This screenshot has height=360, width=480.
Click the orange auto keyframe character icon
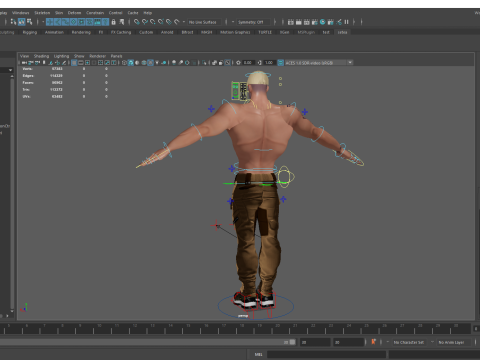pos(373,342)
